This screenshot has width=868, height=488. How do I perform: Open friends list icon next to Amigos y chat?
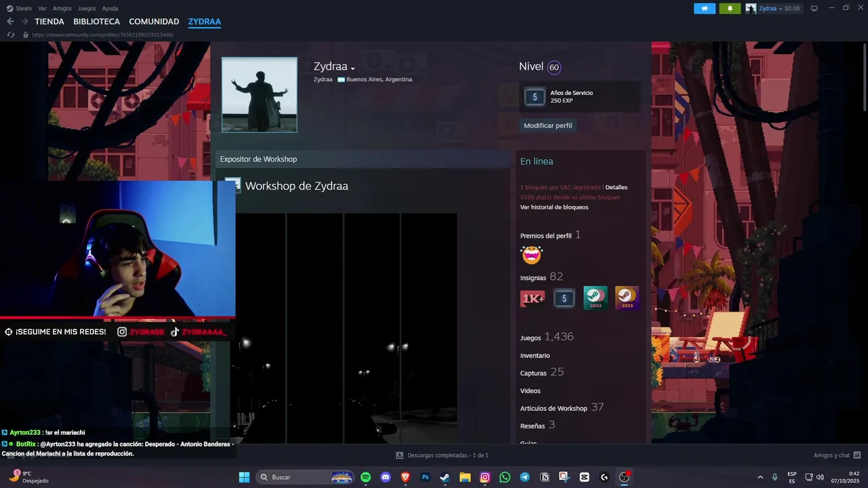tap(857, 455)
